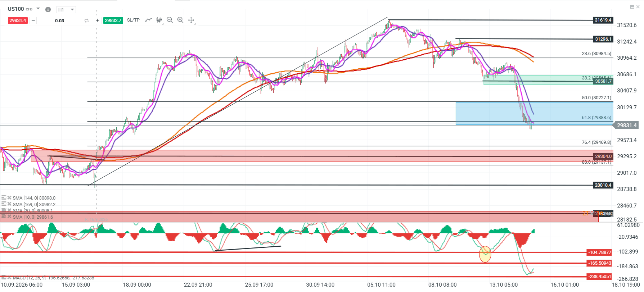Remove the MACD [12, 26, 9] indicator
Image resolution: width=644 pixels, height=292 pixels.
9,278
